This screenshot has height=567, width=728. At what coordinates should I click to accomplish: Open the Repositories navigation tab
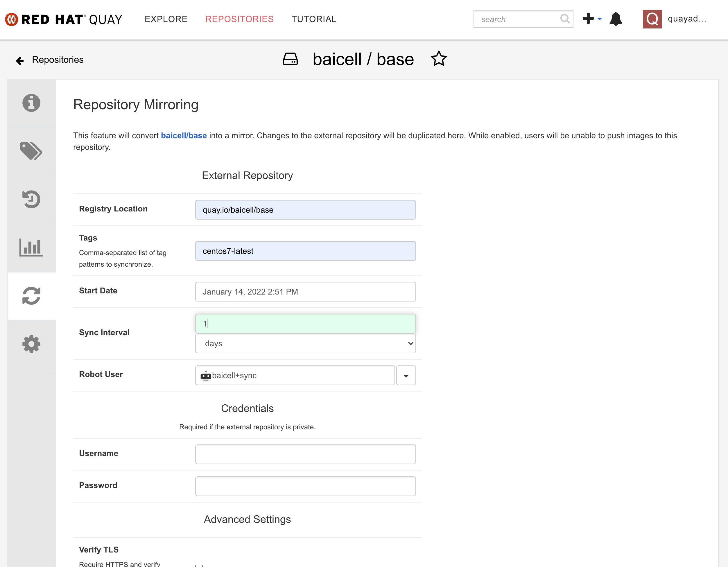click(x=239, y=19)
